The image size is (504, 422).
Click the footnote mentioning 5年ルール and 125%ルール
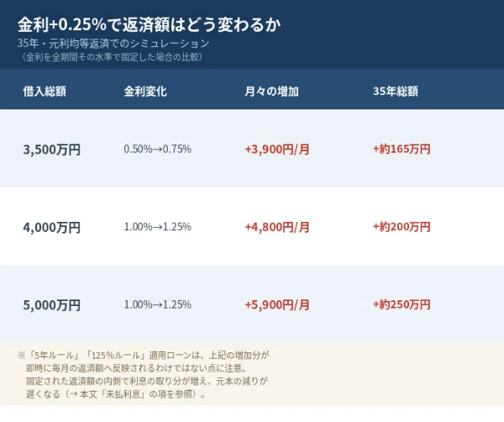tap(144, 374)
